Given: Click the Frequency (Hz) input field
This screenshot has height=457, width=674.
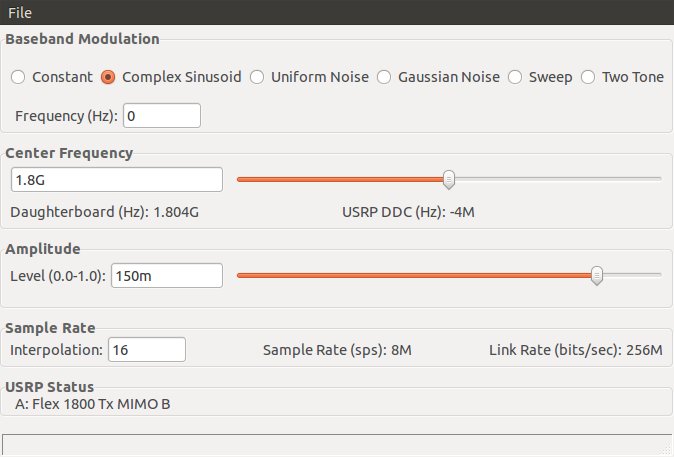Looking at the screenshot, I should 161,116.
